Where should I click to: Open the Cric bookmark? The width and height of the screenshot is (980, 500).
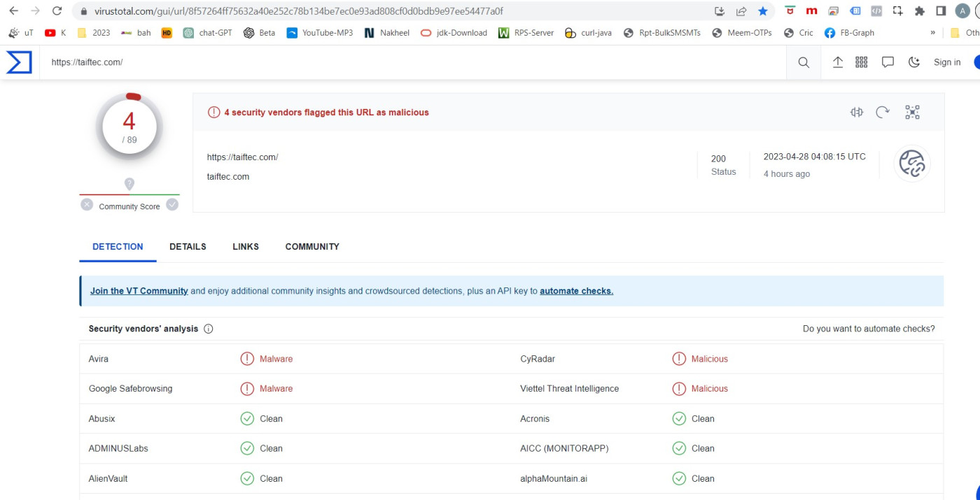pyautogui.click(x=799, y=33)
